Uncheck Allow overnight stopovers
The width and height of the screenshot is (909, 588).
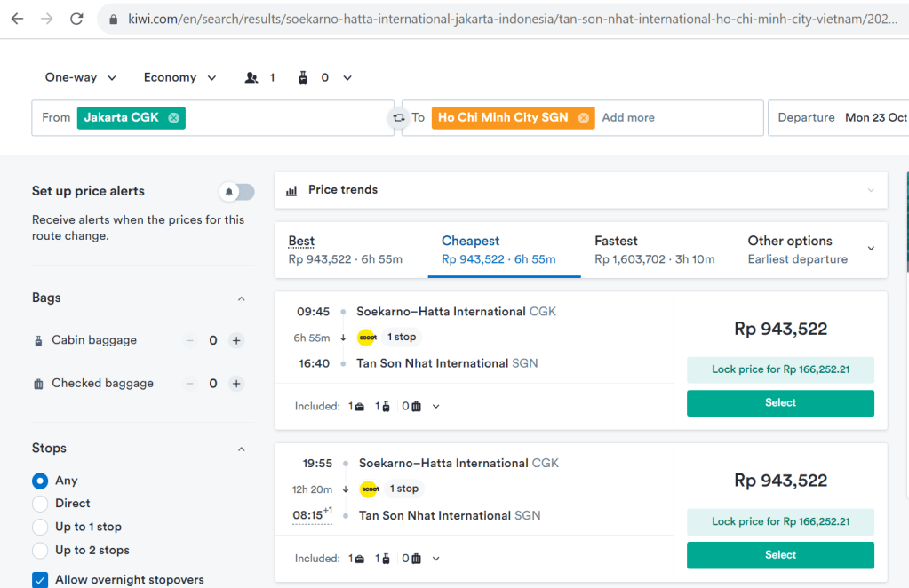[x=40, y=580]
